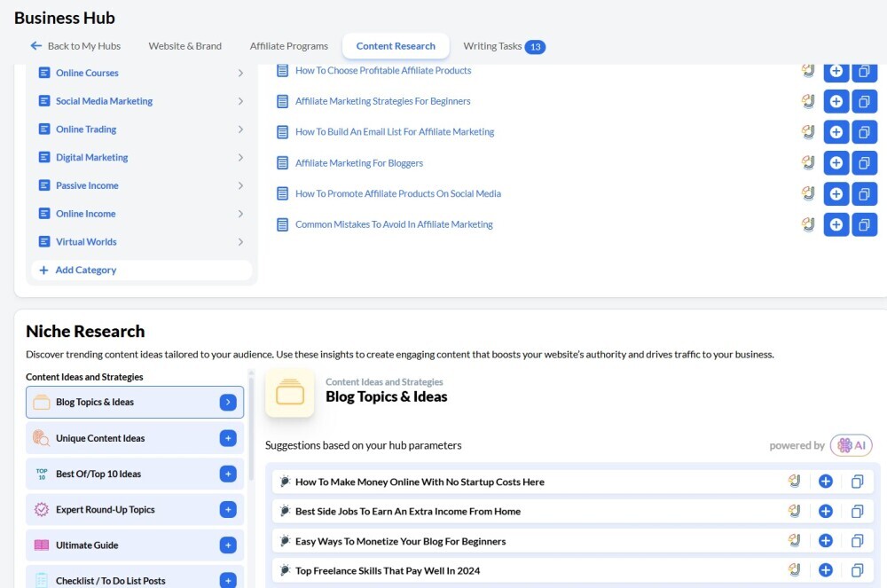Open the Blog Topics & Ideas arrow
Image resolution: width=887 pixels, height=588 pixels.
[x=228, y=403]
